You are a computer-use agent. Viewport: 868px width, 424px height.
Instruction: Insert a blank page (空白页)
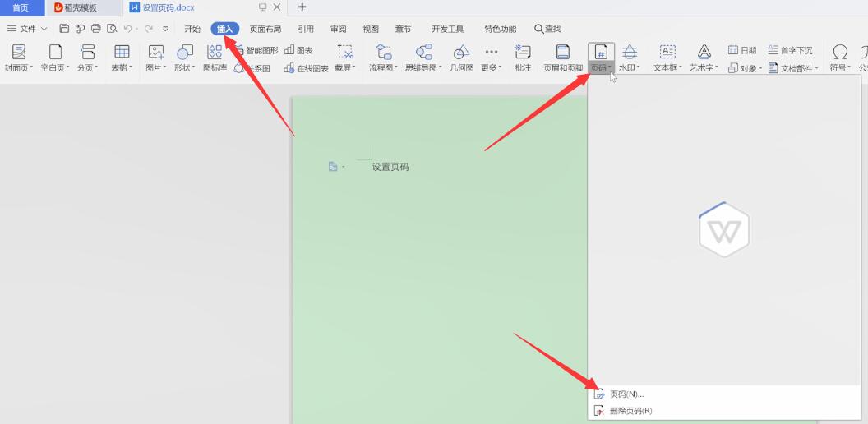(x=55, y=58)
